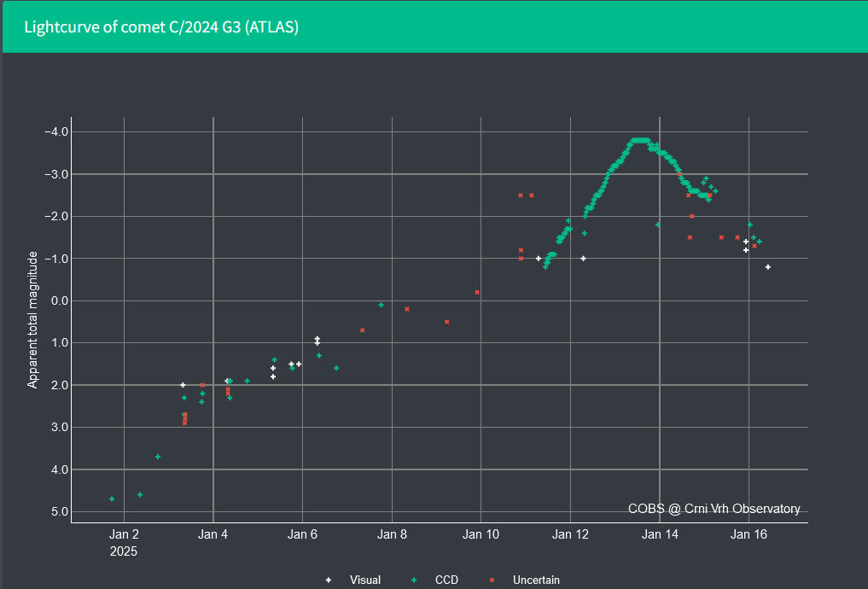Viewport: 868px width, 589px height.
Task: Click the green CCD legend marker
Action: click(x=414, y=580)
